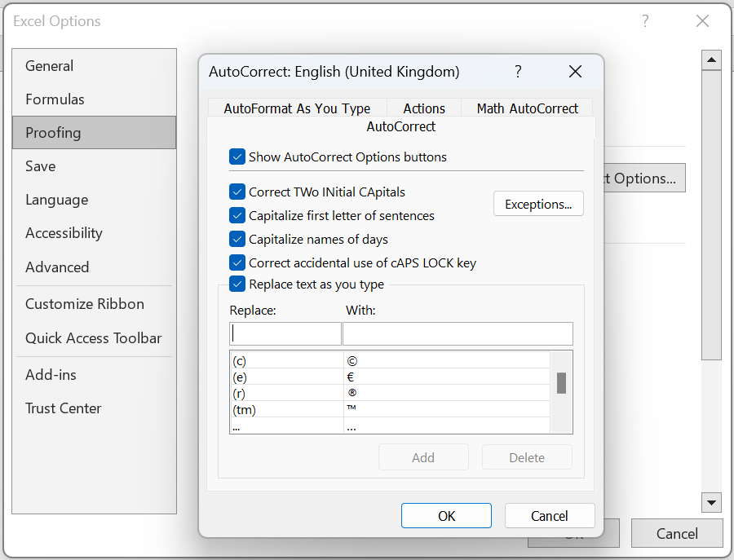Viewport: 734px width, 560px height.
Task: Click the Delete button
Action: tap(527, 457)
